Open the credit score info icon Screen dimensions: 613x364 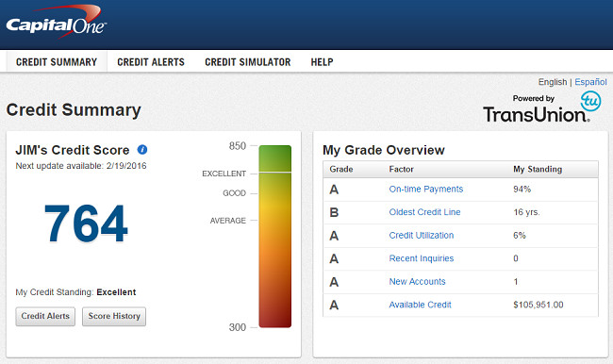tap(142, 150)
